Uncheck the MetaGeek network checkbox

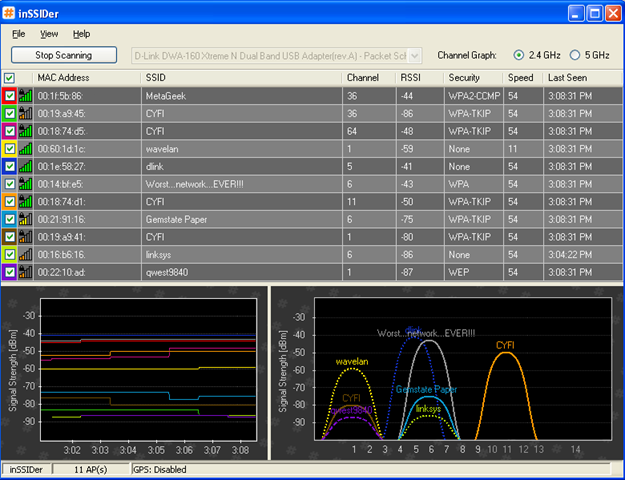tap(10, 96)
